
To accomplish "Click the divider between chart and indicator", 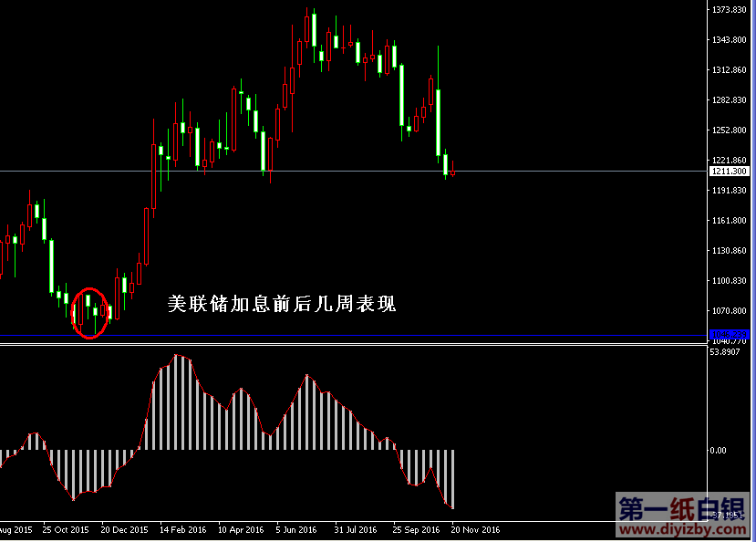I will click(x=365, y=344).
